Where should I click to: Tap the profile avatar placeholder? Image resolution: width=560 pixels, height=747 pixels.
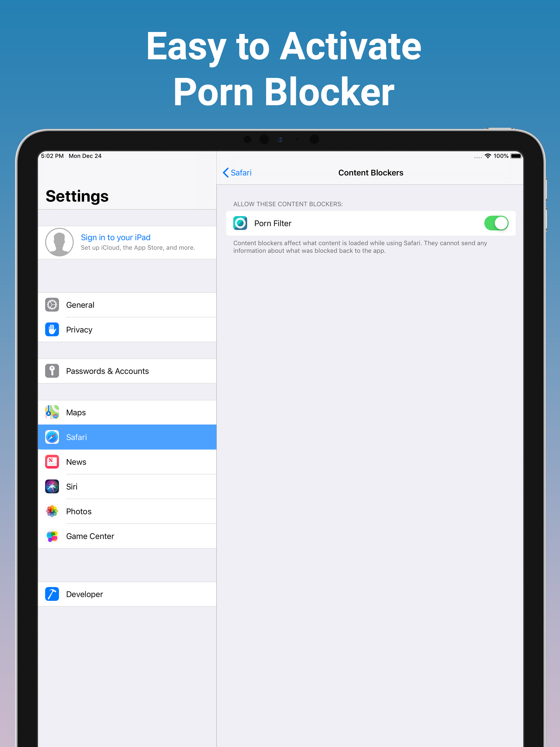point(59,242)
